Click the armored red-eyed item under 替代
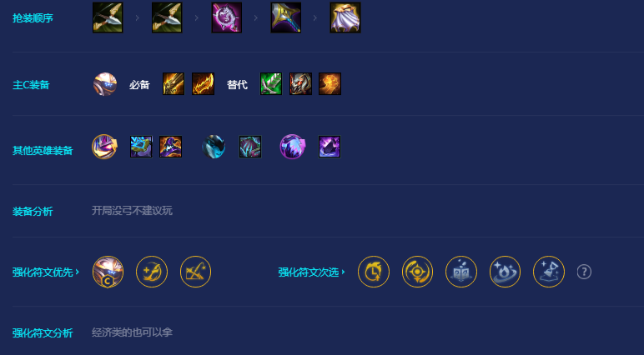 (x=300, y=84)
